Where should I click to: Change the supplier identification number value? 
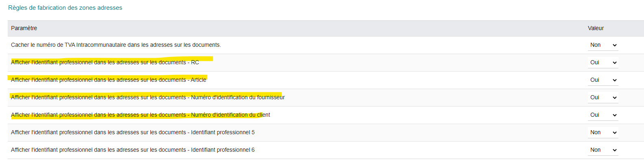pos(603,98)
